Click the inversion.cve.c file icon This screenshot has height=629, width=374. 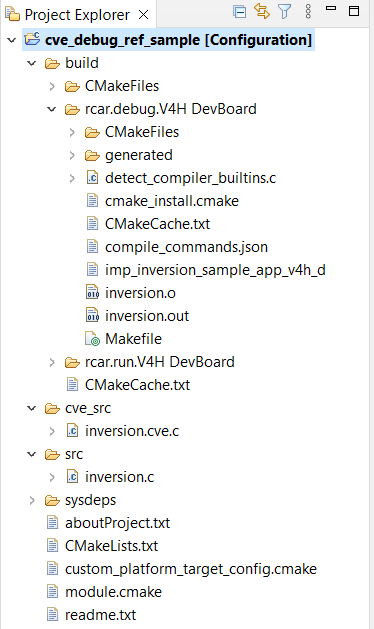(72, 431)
